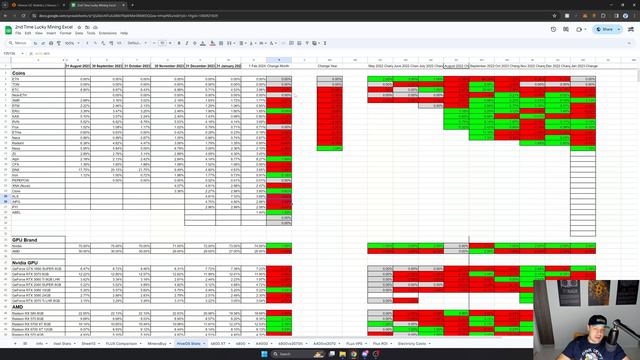Click the Nvidia GPU section header cell
The image size is (640, 360).
click(x=38, y=263)
